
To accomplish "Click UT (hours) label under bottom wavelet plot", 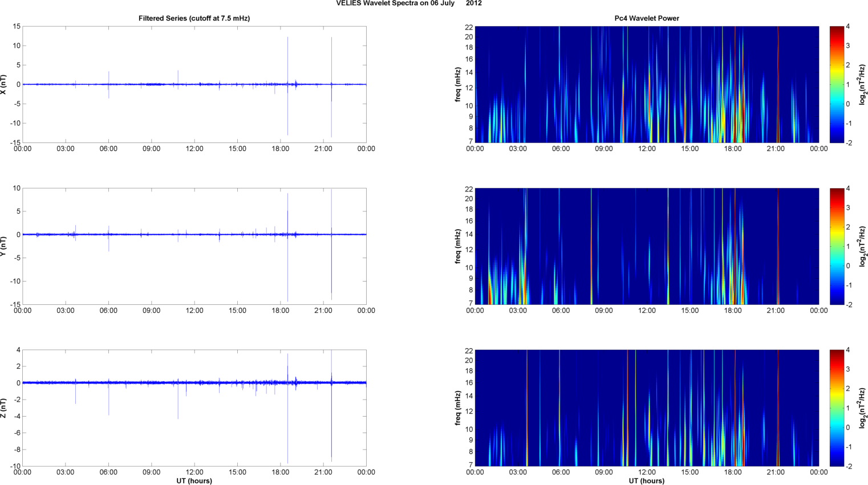I will point(647,481).
